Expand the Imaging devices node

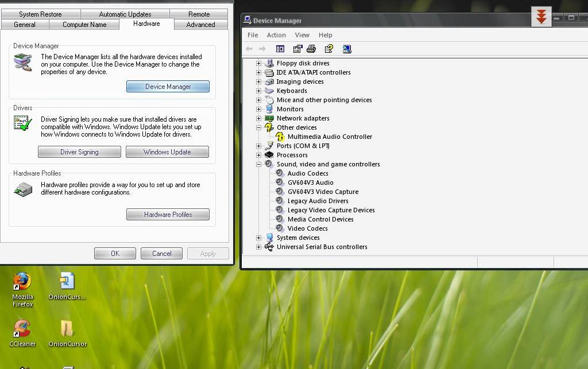click(259, 81)
